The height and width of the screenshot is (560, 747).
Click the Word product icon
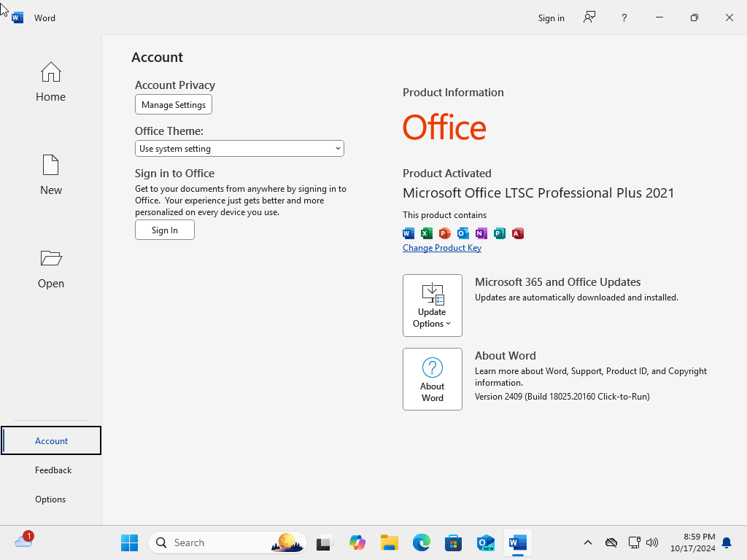point(409,233)
